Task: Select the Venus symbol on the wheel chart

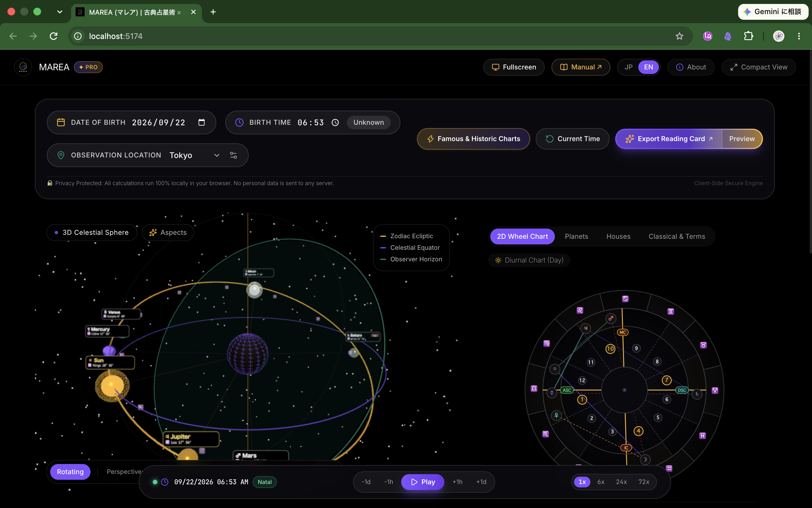Action: pos(556,415)
